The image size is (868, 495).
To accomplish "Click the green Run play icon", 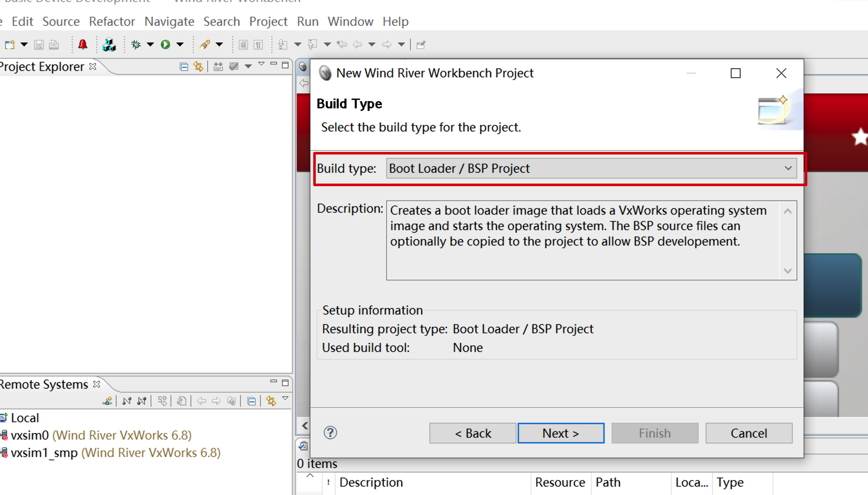I will click(x=165, y=44).
